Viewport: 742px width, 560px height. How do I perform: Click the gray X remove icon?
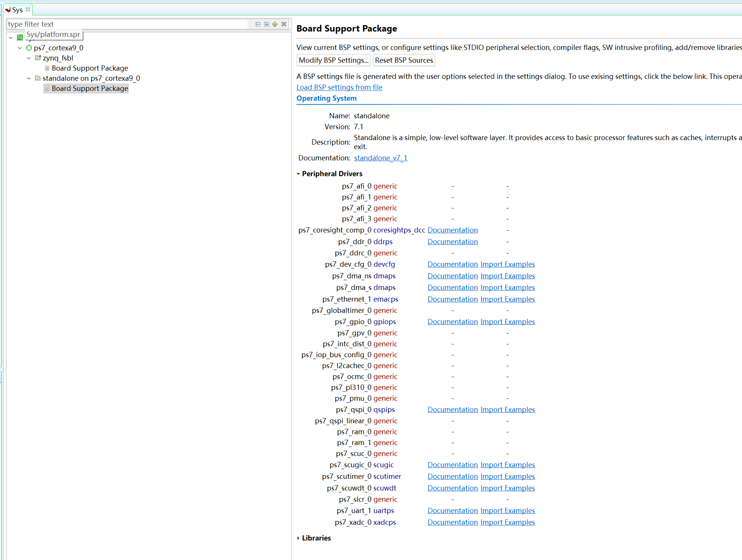(284, 24)
